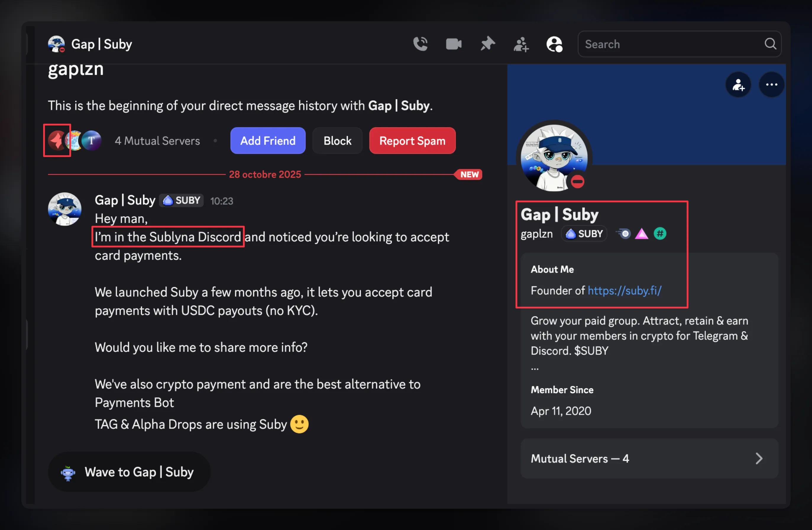The image size is (812, 530).
Task: Start a video call
Action: [x=453, y=44]
